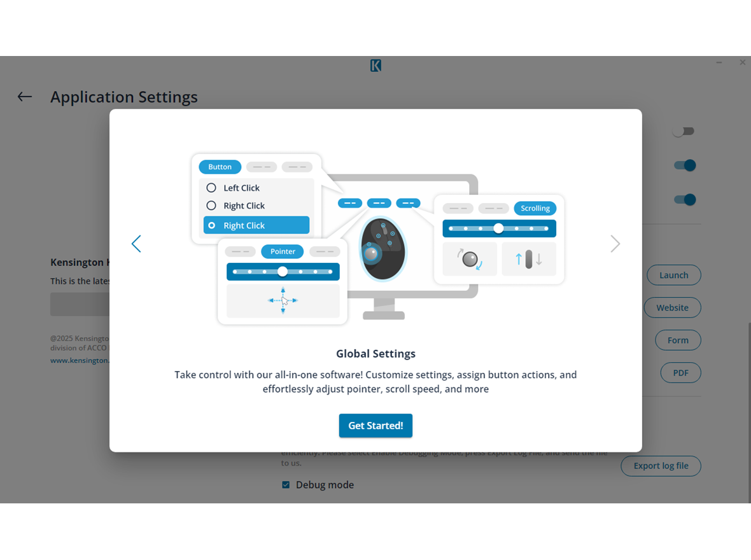
Task: Click the vertical scroll arrows icon
Action: pos(529,258)
